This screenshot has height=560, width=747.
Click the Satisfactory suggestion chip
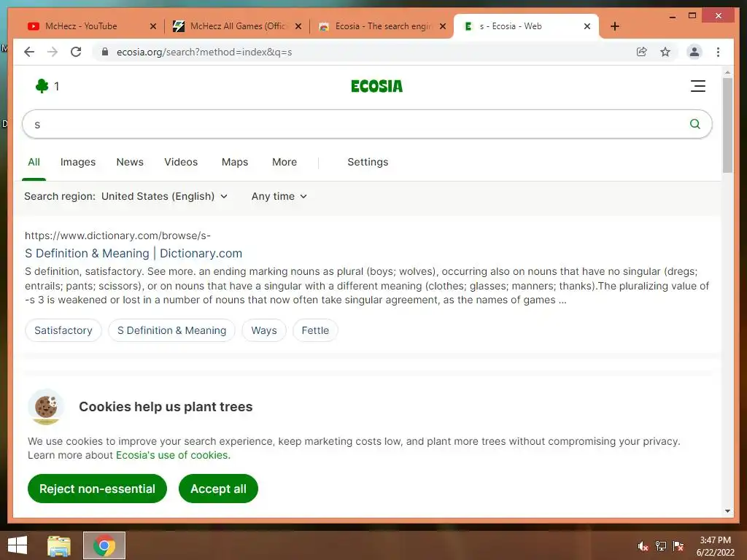tap(63, 330)
